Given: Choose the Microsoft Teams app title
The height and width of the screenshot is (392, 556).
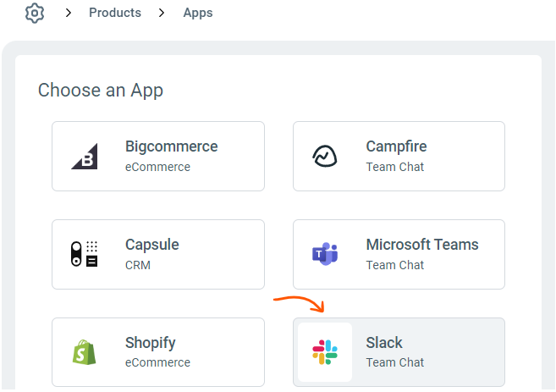Looking at the screenshot, I should click(x=421, y=245).
